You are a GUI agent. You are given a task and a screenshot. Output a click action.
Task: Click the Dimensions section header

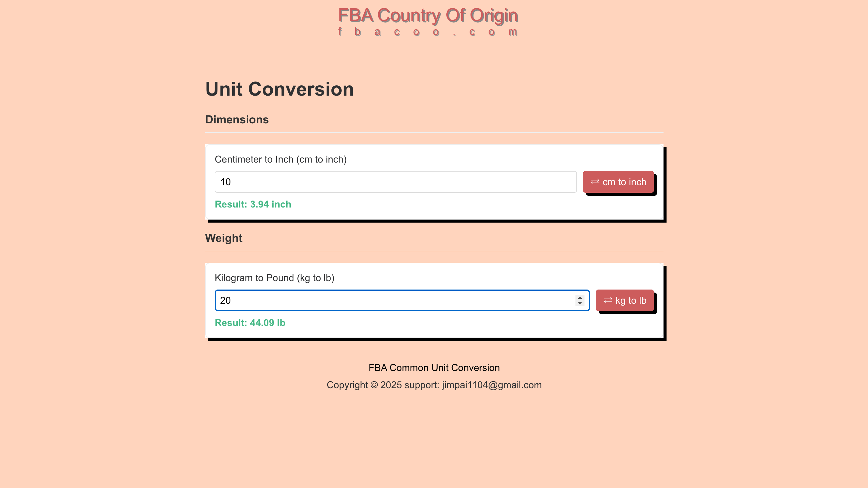click(237, 119)
